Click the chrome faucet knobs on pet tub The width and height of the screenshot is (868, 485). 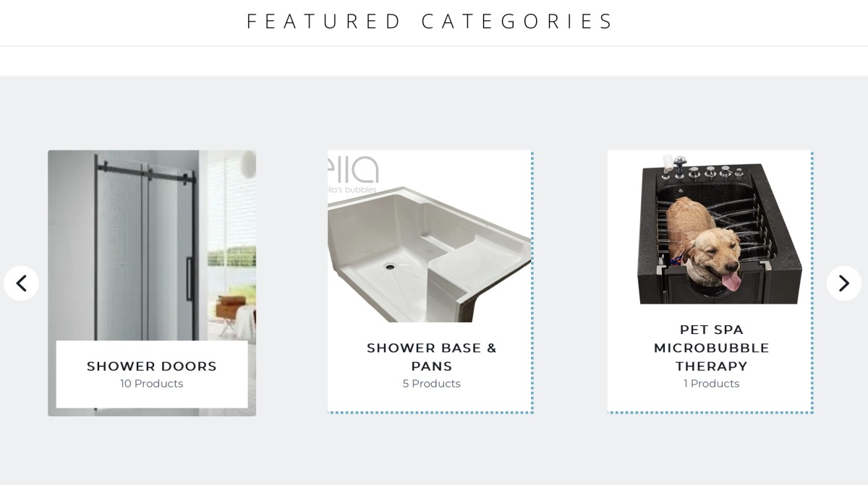[x=709, y=172]
